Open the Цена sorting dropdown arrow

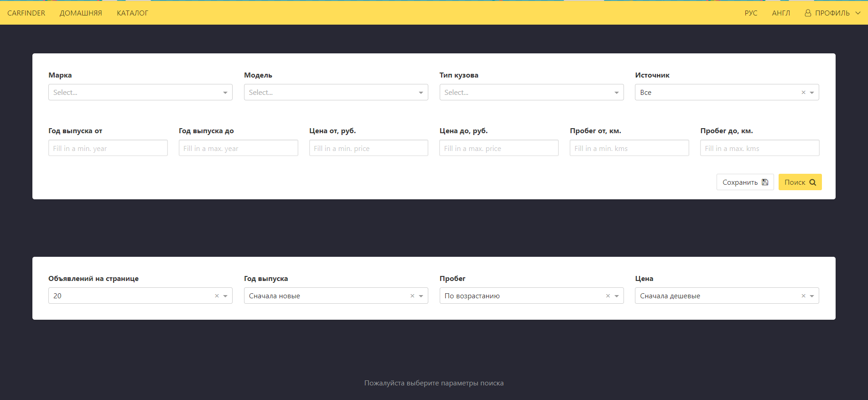pyautogui.click(x=812, y=296)
